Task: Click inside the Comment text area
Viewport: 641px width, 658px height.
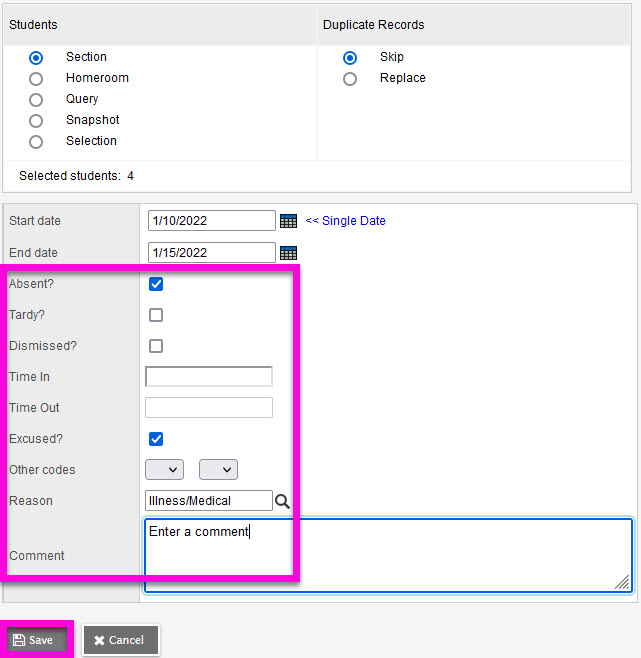Action: (388, 556)
